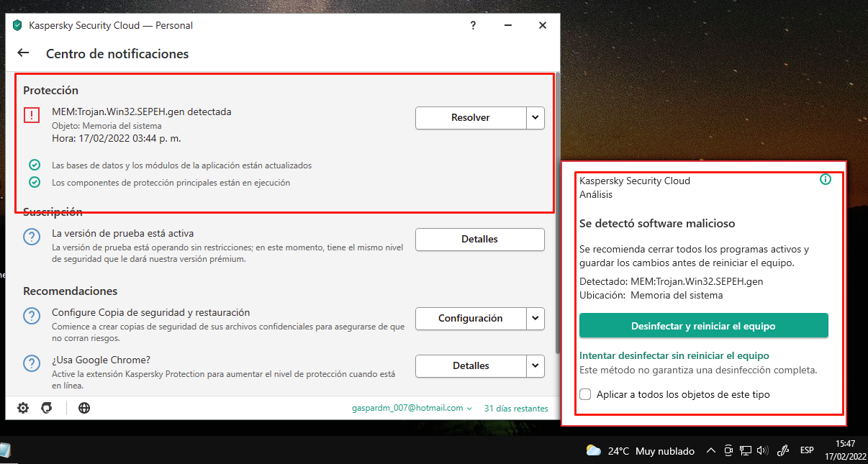Click the green check icon for protection components
The width and height of the screenshot is (868, 464).
(34, 182)
